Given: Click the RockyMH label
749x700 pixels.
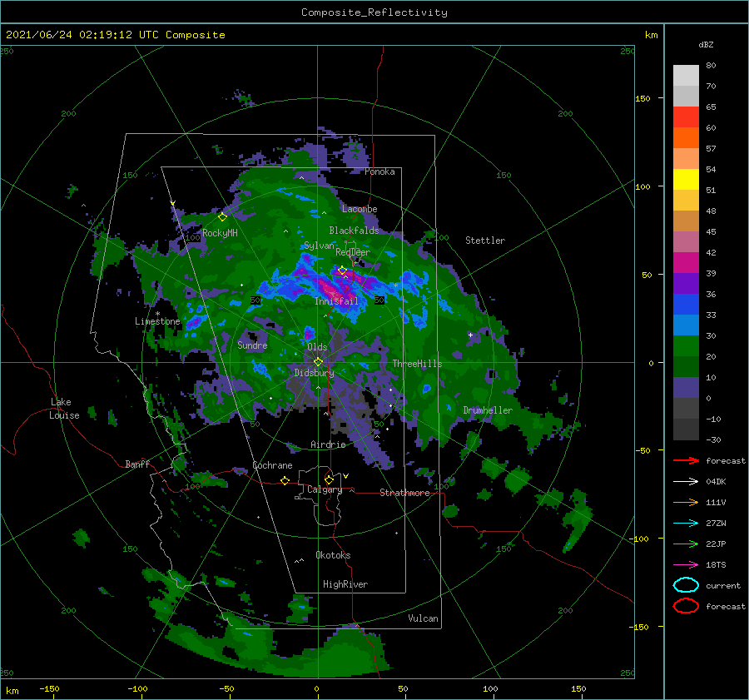Looking at the screenshot, I should [220, 233].
